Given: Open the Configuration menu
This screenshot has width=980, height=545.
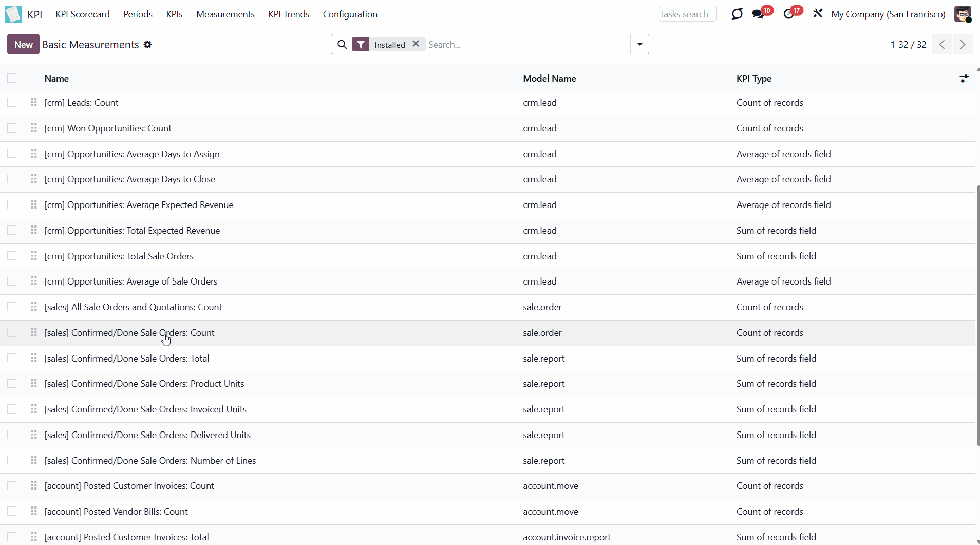Looking at the screenshot, I should [x=350, y=14].
